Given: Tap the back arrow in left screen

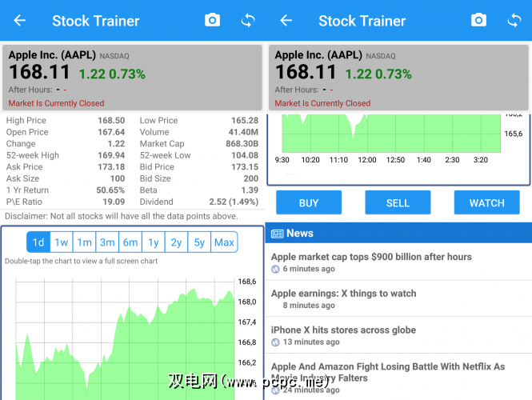Looking at the screenshot, I should (20, 21).
